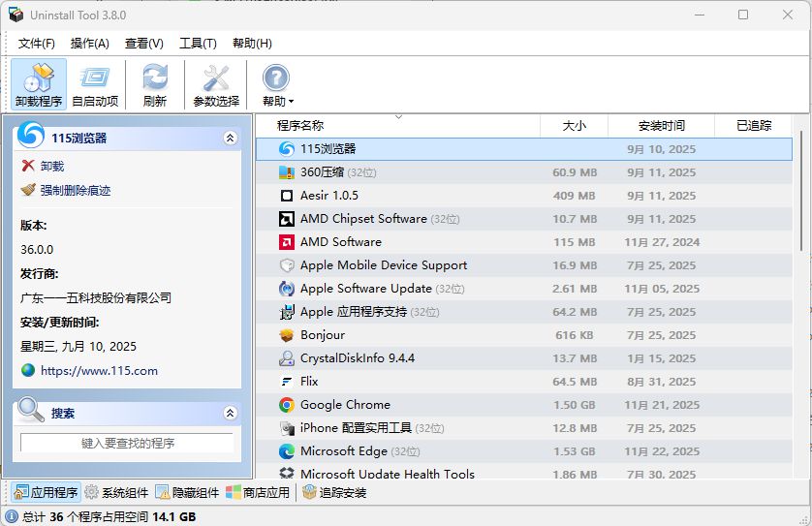Select the Microsoft Edge icon

[287, 451]
